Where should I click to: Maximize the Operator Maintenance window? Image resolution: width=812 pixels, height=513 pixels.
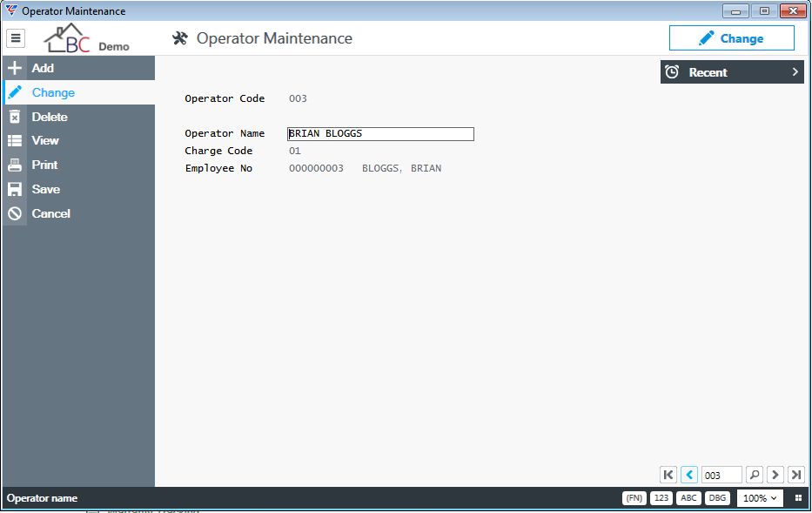(764, 10)
